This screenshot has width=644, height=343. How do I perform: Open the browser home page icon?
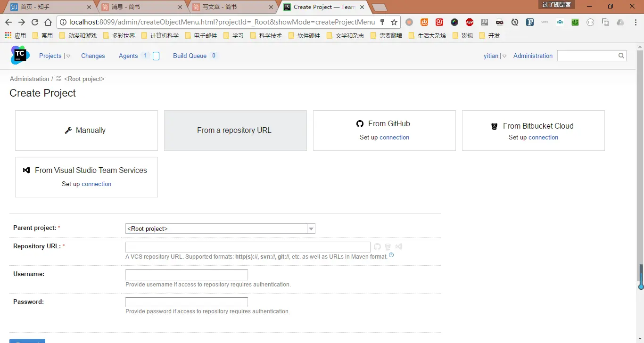click(x=48, y=22)
